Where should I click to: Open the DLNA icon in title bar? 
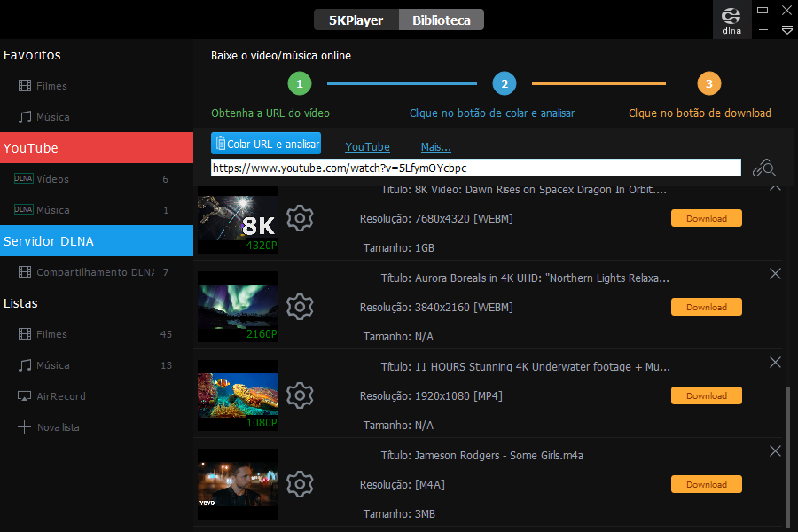click(x=732, y=20)
